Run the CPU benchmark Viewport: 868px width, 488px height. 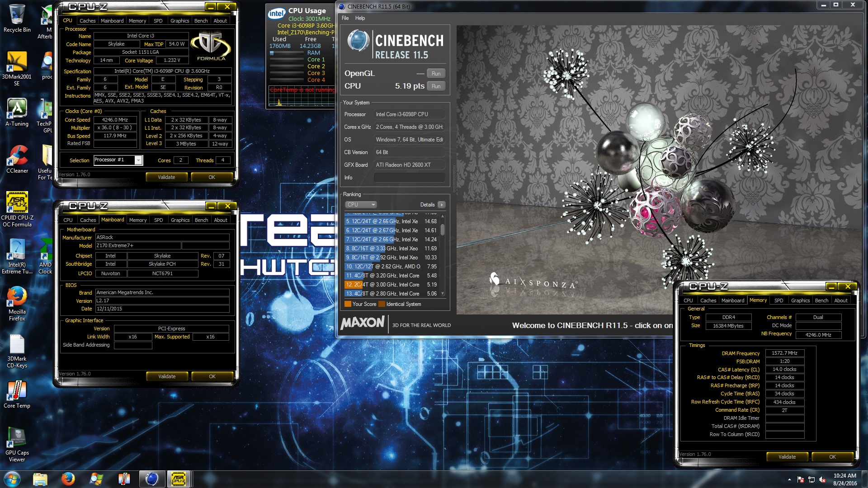[436, 86]
